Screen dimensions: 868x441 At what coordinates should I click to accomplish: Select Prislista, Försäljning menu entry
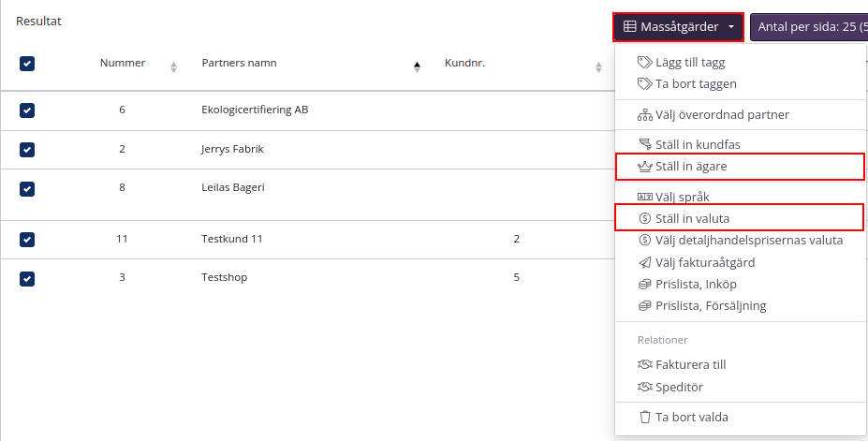(711, 306)
